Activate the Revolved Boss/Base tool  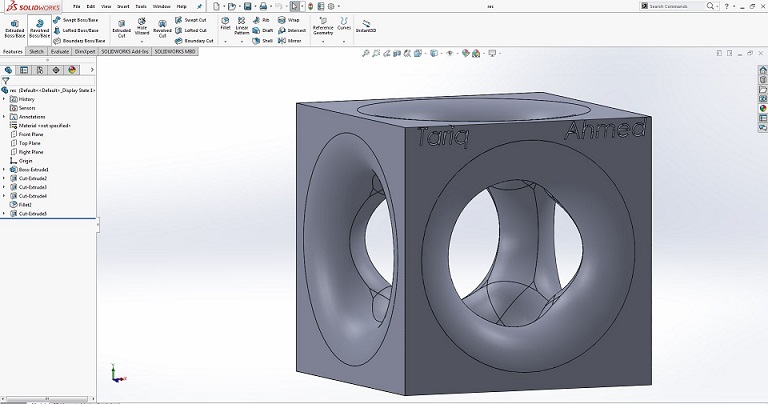pos(39,28)
